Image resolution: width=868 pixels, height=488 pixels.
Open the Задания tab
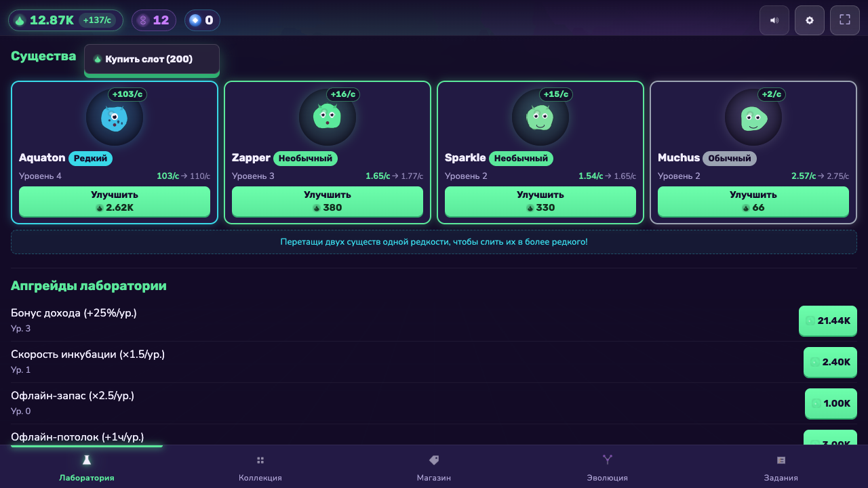click(x=781, y=467)
